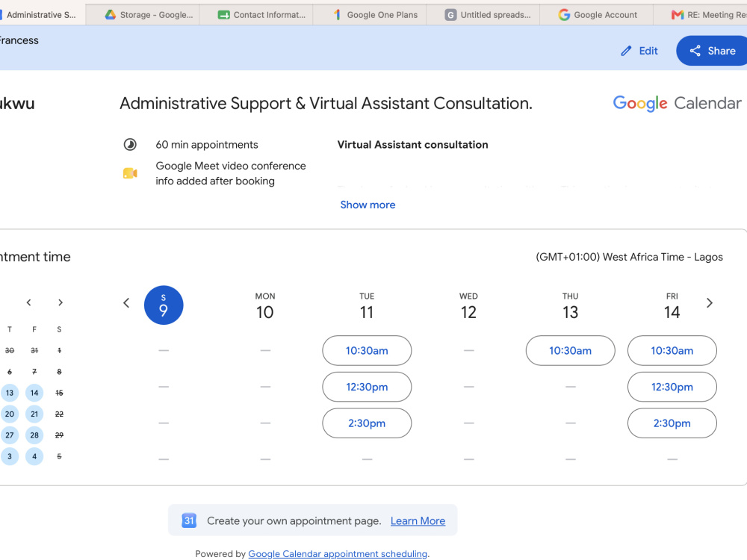
Task: Select date 4 in mini calendar
Action: [34, 456]
